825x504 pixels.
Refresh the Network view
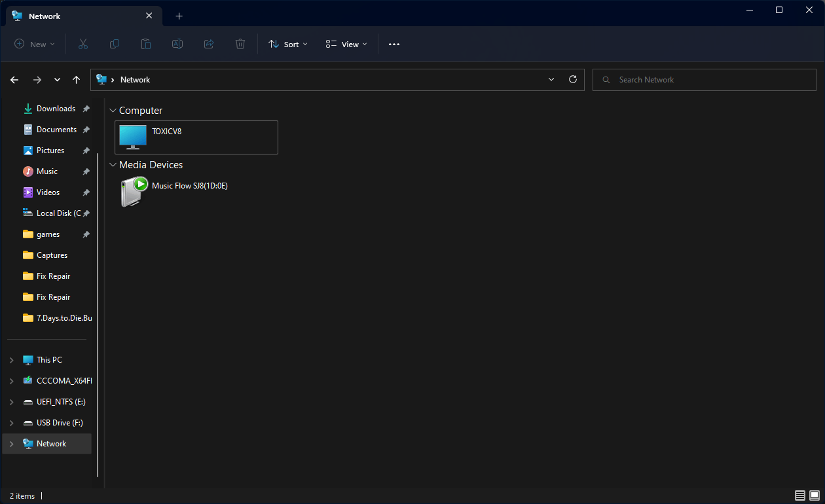click(573, 79)
